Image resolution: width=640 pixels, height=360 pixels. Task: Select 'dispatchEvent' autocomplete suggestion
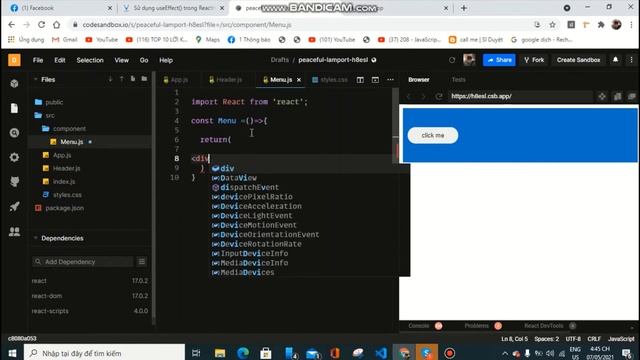[311, 187]
